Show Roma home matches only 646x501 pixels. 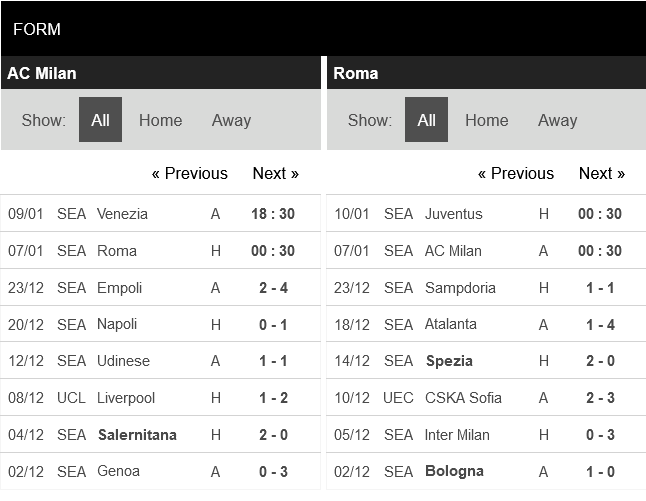click(x=486, y=120)
